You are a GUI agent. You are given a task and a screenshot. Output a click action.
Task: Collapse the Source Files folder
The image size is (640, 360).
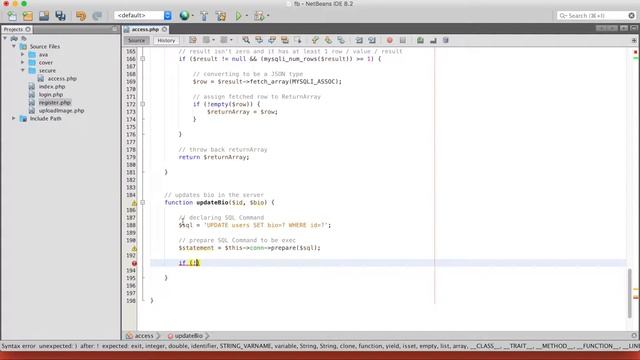click(14, 47)
